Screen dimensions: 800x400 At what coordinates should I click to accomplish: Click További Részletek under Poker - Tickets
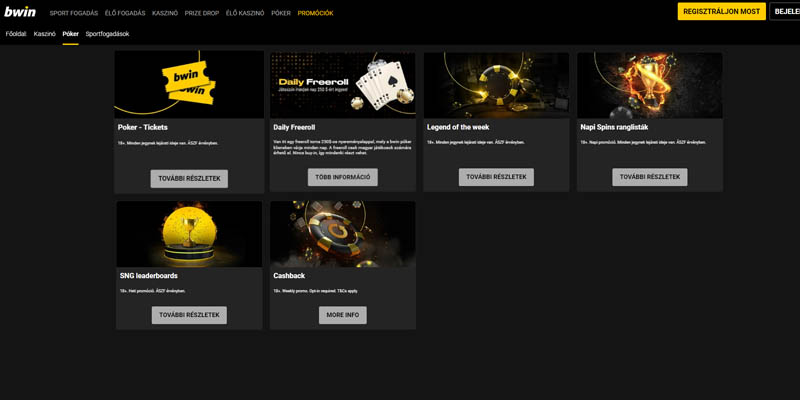[x=189, y=179]
